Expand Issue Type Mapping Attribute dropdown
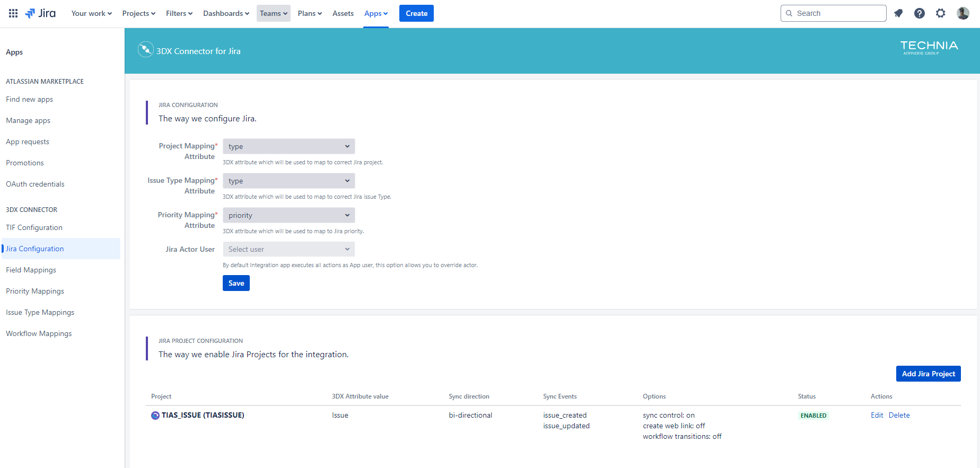Image resolution: width=980 pixels, height=468 pixels. pyautogui.click(x=289, y=181)
